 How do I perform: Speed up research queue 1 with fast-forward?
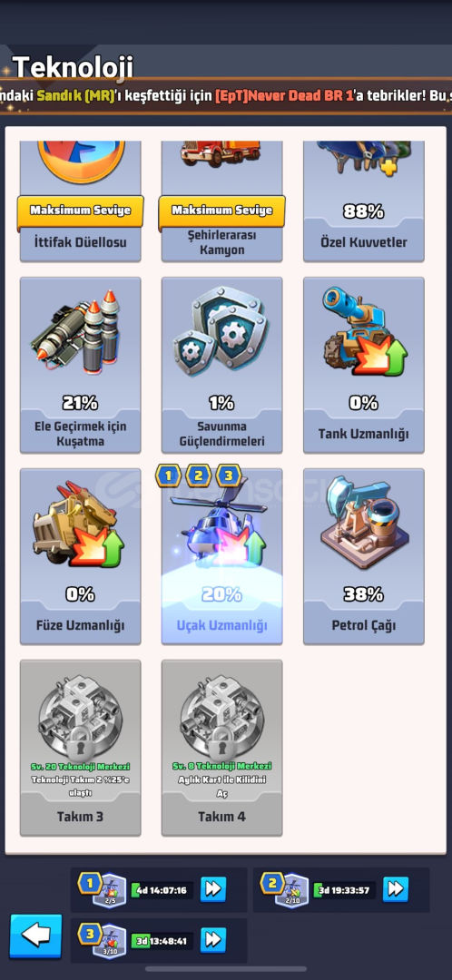(x=213, y=889)
